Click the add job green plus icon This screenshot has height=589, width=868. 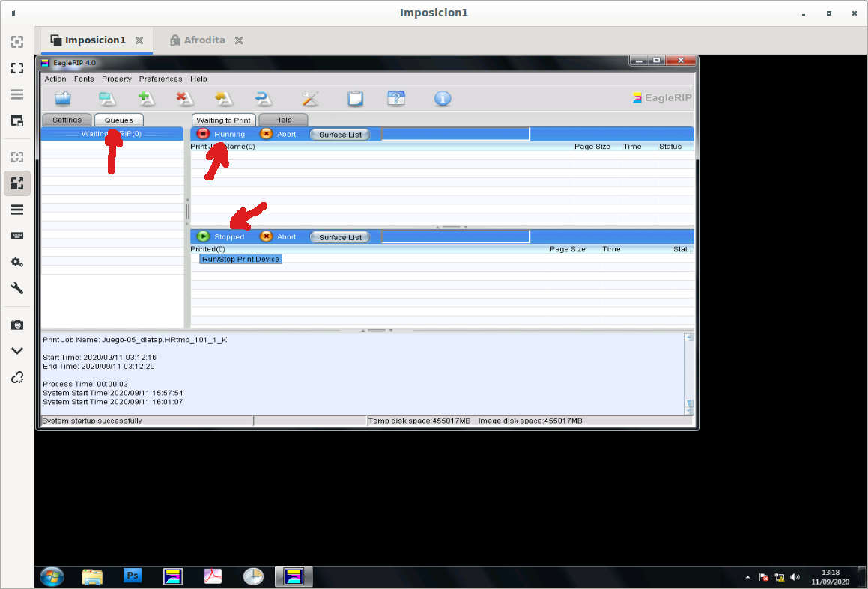146,98
